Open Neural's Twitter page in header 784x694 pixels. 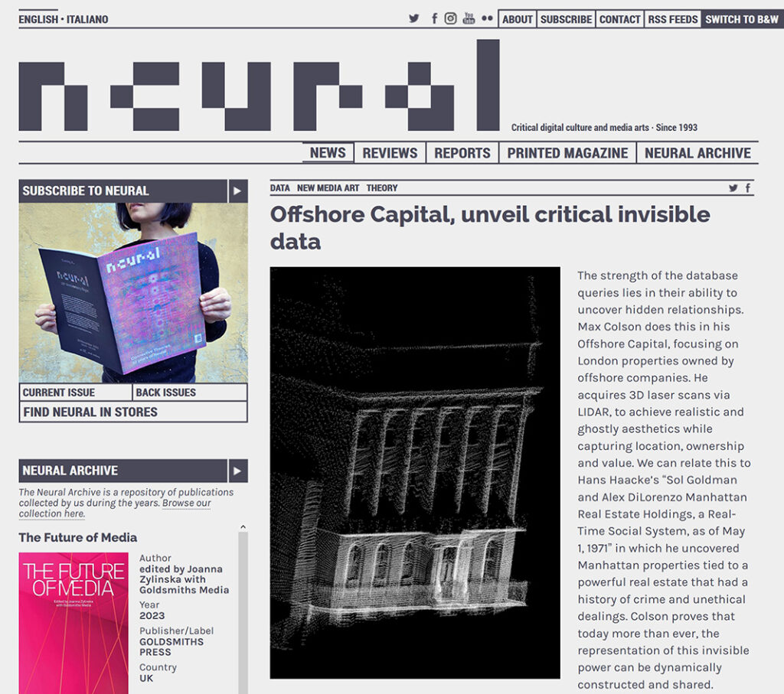(414, 19)
